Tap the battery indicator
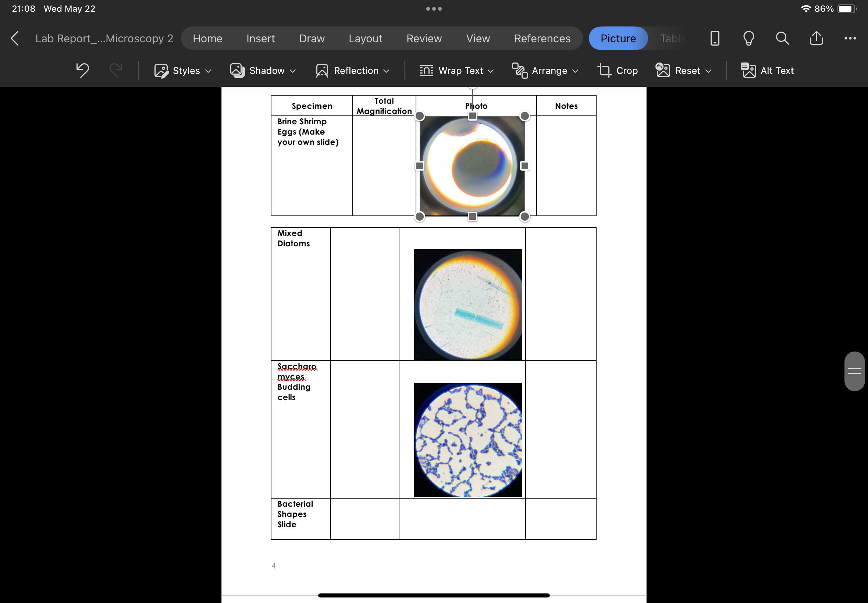The height and width of the screenshot is (603, 868). 847,9
